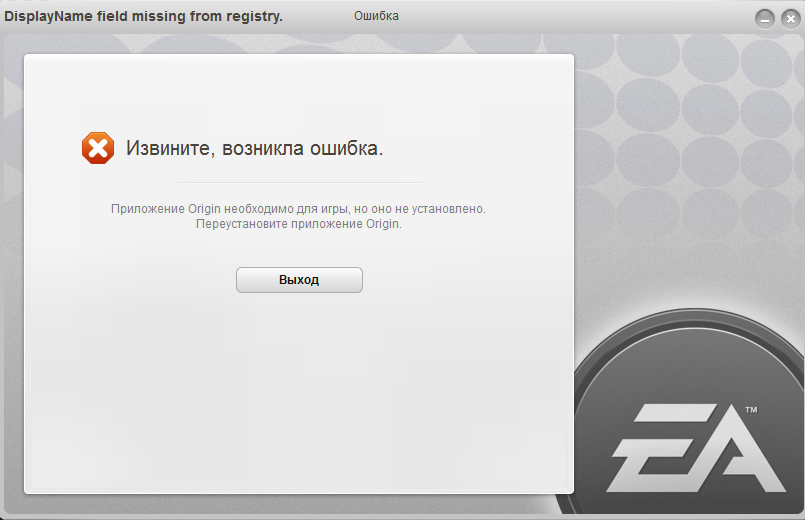Click the dotted circle pattern background

pyautogui.click(x=688, y=128)
